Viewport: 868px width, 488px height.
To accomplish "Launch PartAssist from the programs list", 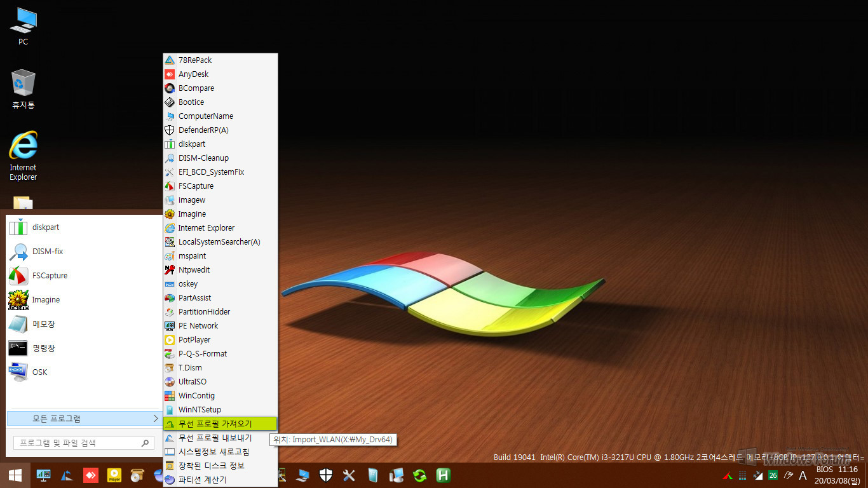I will click(220, 298).
